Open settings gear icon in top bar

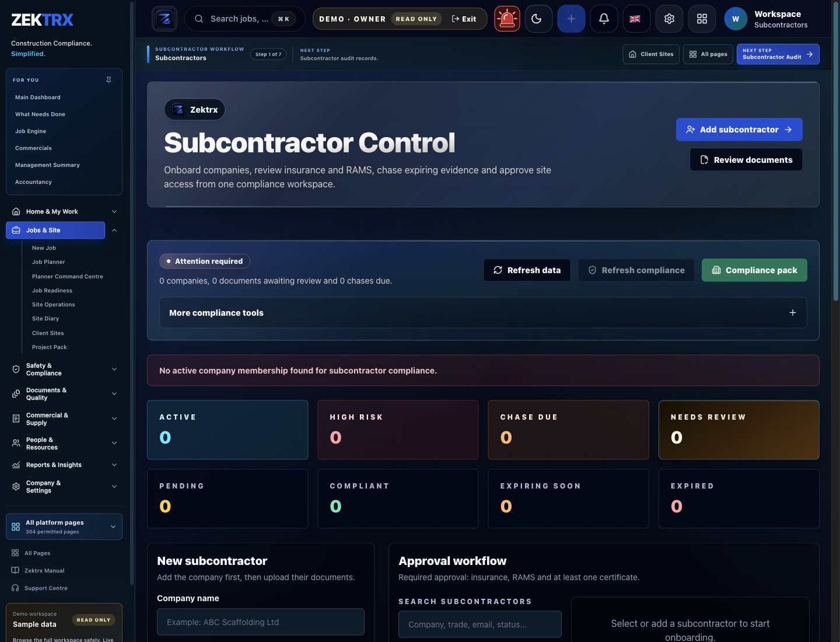coord(669,19)
